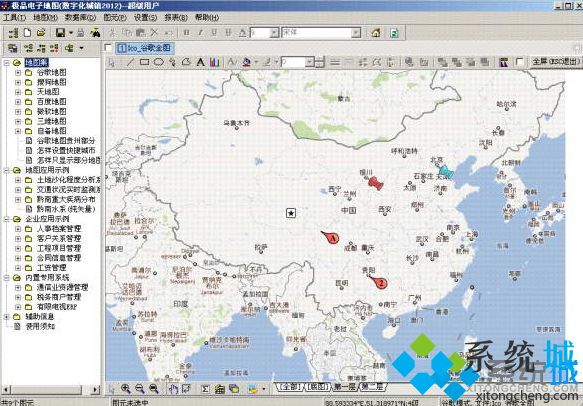Collapse the 地图集 root node

click(x=6, y=63)
